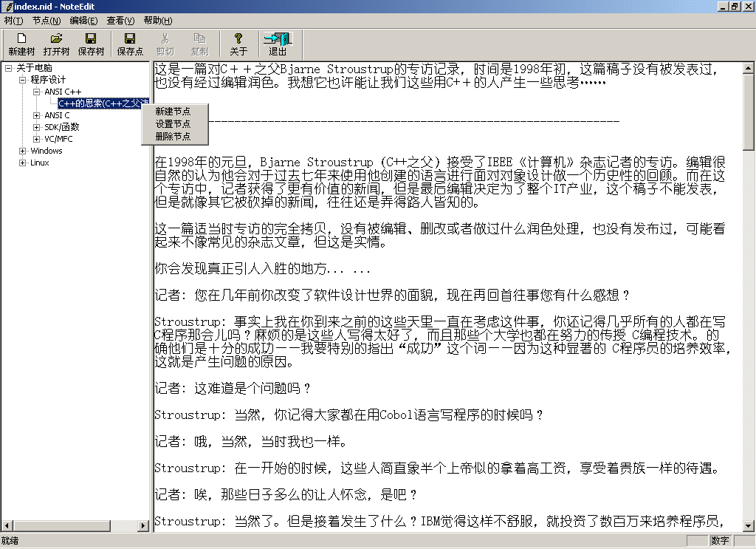Click the 复制 (Copy) toolbar icon
The height and width of the screenshot is (549, 756).
click(x=199, y=38)
